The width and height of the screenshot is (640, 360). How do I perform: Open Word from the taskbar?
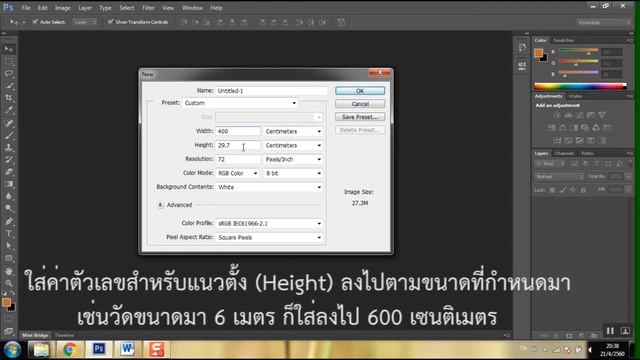[127, 349]
